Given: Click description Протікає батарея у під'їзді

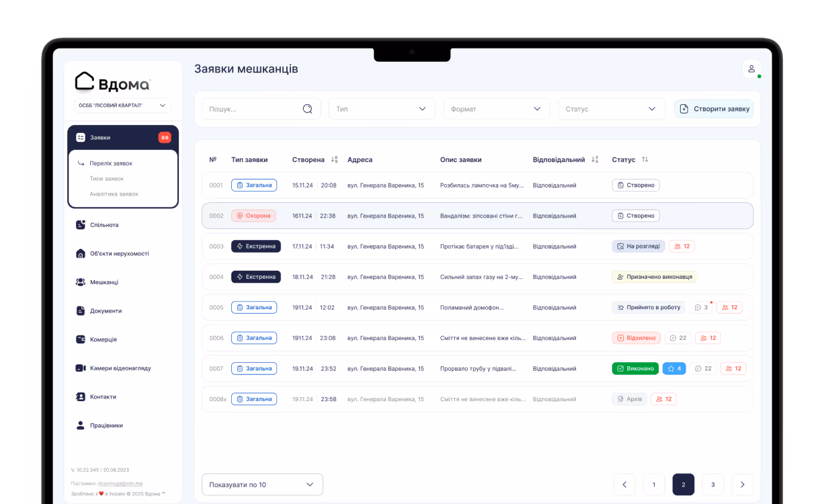Looking at the screenshot, I should pyautogui.click(x=479, y=247).
